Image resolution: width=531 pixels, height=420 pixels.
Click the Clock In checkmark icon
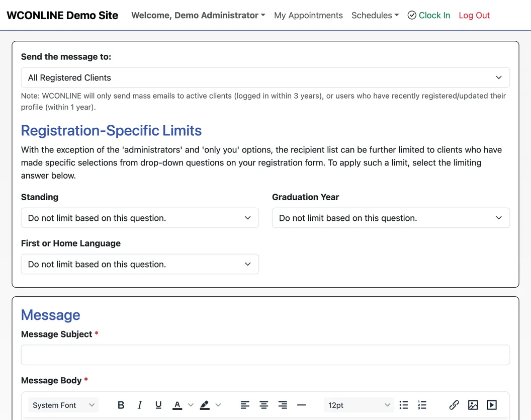tap(412, 15)
